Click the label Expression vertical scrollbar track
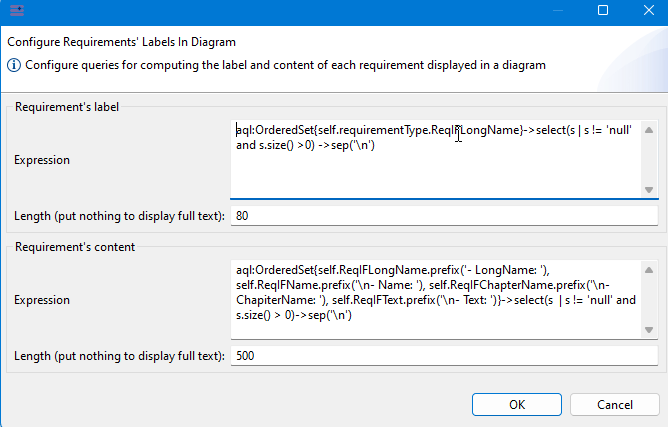 click(x=648, y=160)
